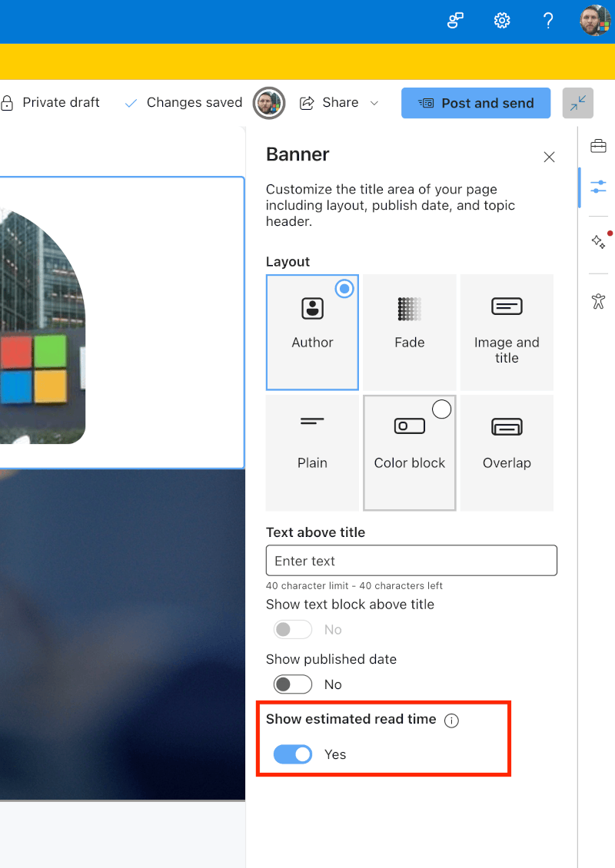Screen dimensions: 615x868
Task: Select the Overlap layout
Action: coord(507,453)
